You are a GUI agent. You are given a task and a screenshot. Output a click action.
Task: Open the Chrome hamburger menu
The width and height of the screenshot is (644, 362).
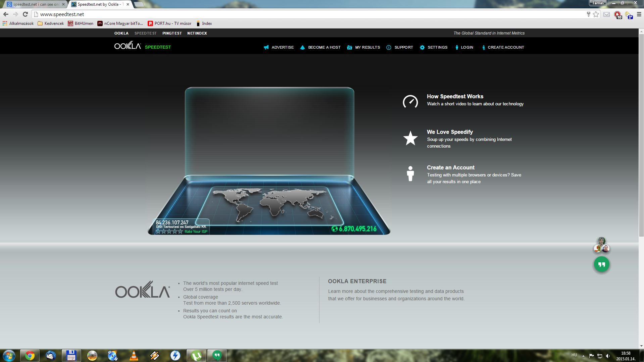pyautogui.click(x=639, y=14)
